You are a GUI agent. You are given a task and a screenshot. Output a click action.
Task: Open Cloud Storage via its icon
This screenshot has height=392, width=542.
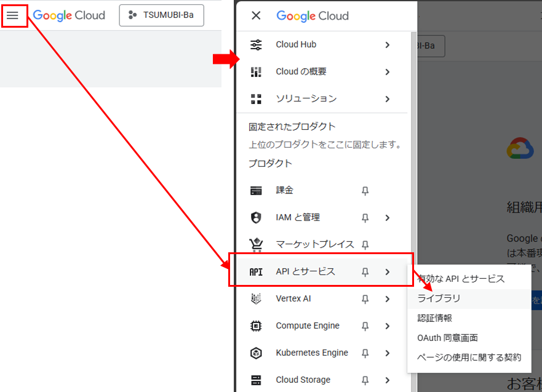coord(256,380)
